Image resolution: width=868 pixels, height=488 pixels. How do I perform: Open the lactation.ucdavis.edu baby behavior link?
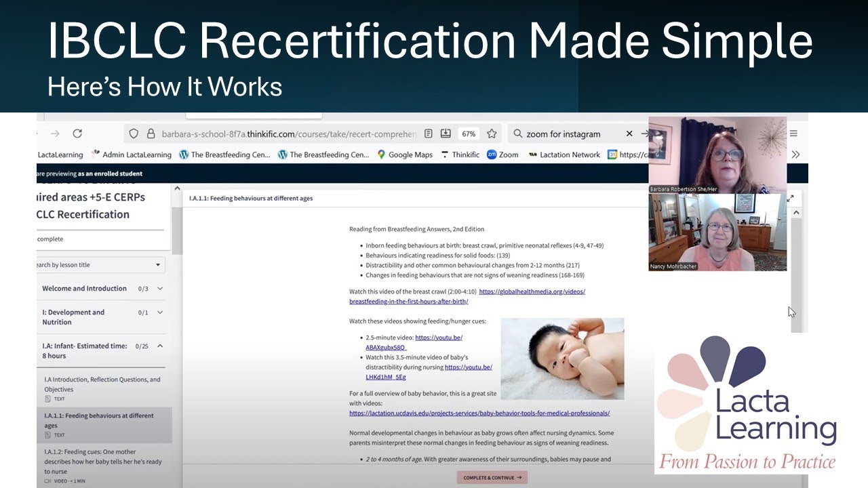[x=479, y=413]
